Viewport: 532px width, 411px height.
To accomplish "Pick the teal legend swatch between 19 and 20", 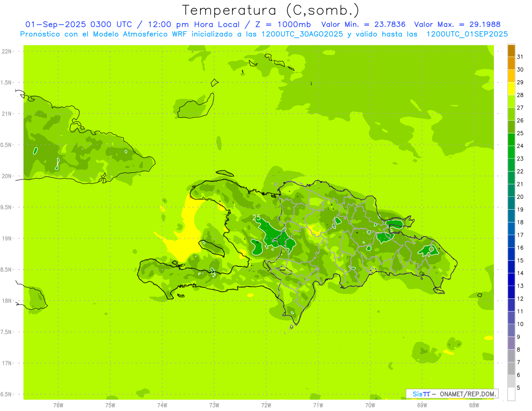I will click(511, 203).
